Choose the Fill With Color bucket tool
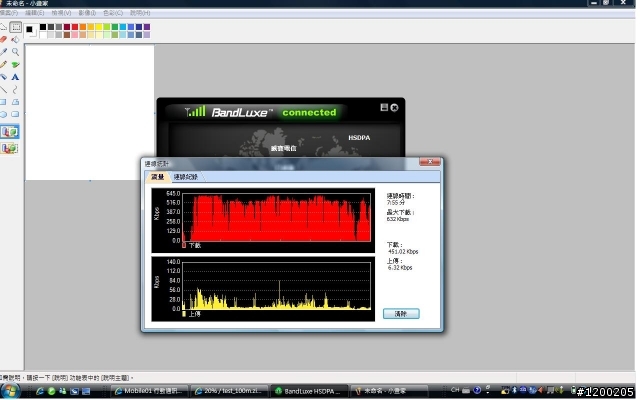Image resolution: width=640 pixels, height=400 pixels. pos(16,40)
